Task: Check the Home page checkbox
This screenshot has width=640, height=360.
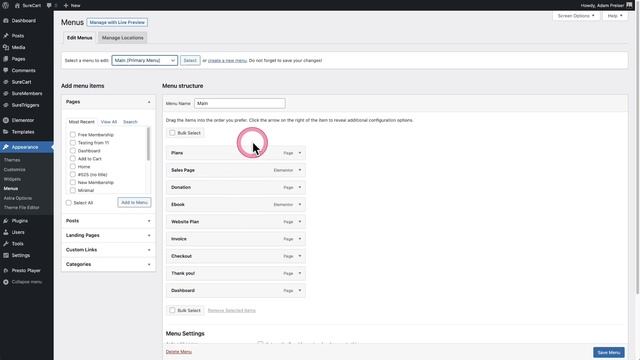Action: tap(73, 167)
